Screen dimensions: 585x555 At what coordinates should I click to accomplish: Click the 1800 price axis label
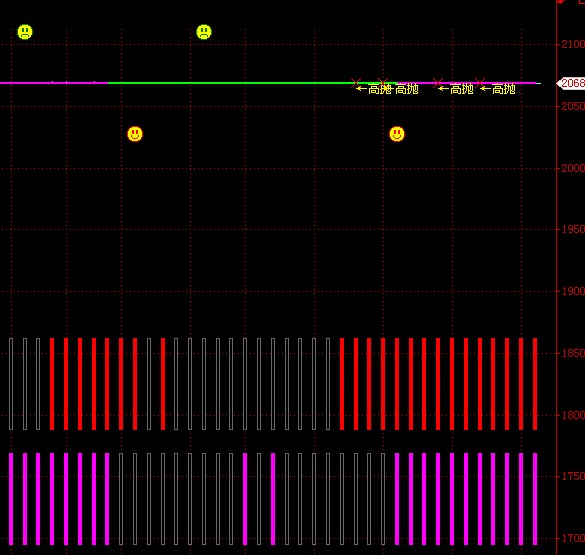point(573,415)
